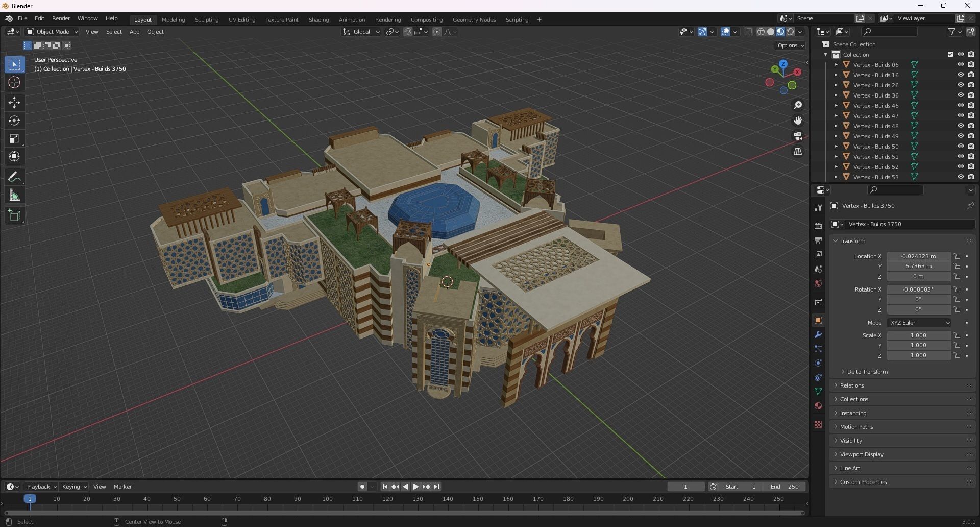Expand the Relations panel
The height and width of the screenshot is (531, 980).
852,385
